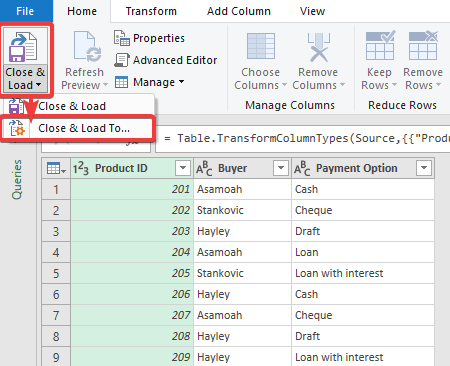Choose Close & Load To... menu entry
Viewport: 450px width, 366px height.
78,128
